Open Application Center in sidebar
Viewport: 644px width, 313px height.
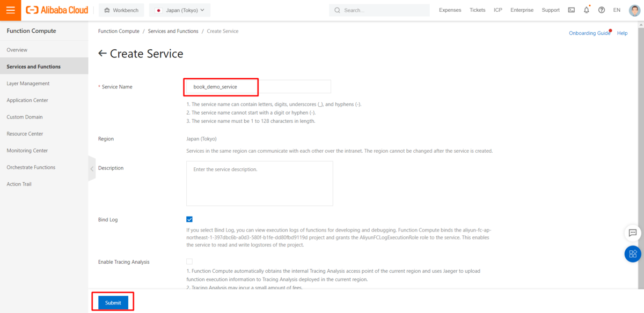click(x=44, y=100)
